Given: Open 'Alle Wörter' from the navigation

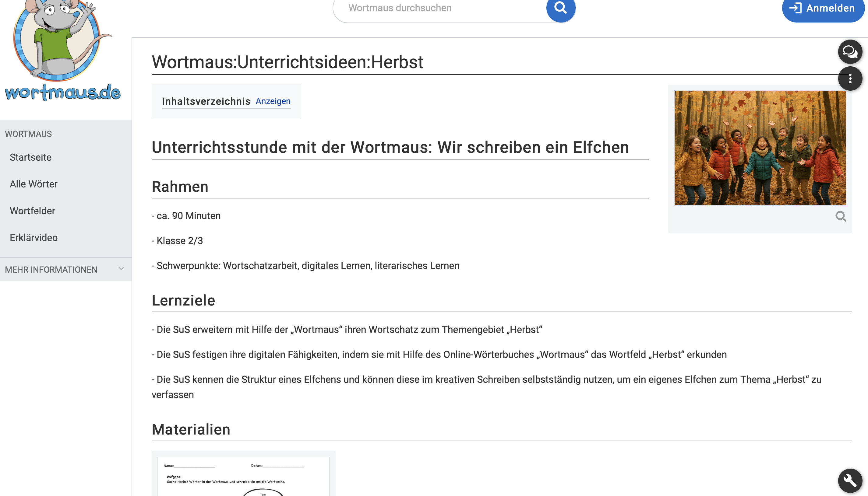Looking at the screenshot, I should [34, 184].
